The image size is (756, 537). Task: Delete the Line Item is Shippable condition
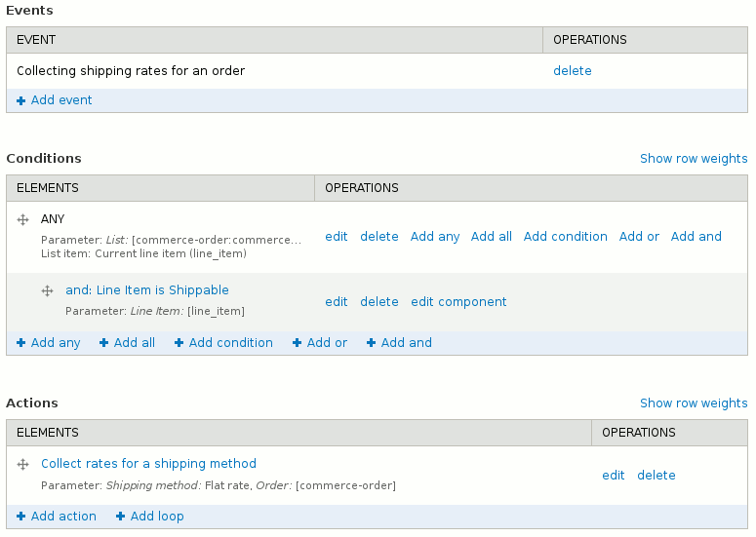[x=379, y=302]
